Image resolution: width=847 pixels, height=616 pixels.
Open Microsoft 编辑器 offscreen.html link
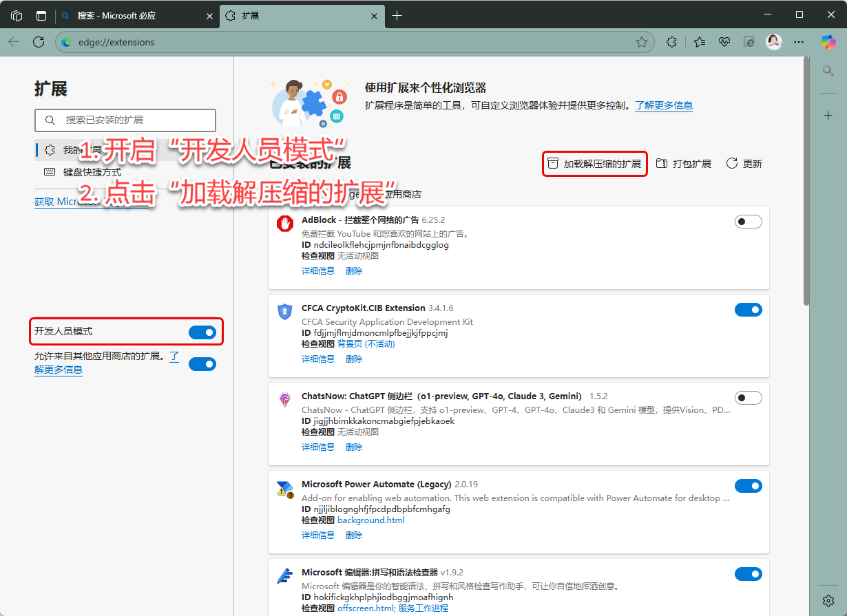tap(365, 608)
